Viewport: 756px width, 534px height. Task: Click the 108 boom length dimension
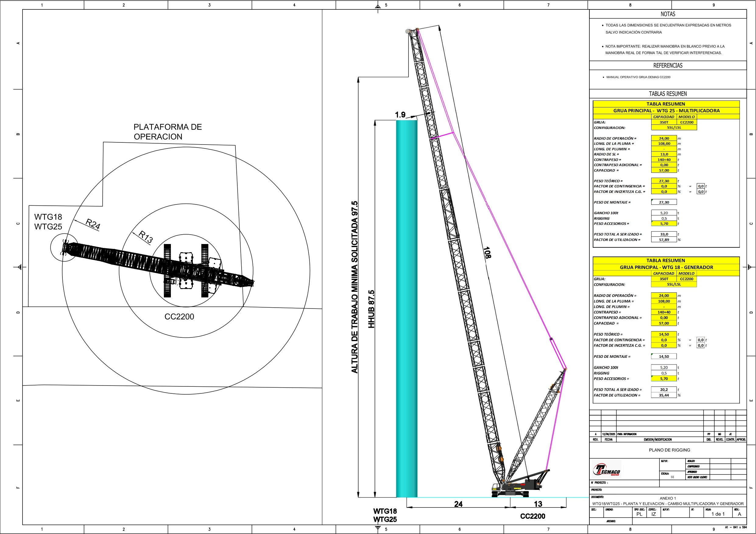point(487,252)
